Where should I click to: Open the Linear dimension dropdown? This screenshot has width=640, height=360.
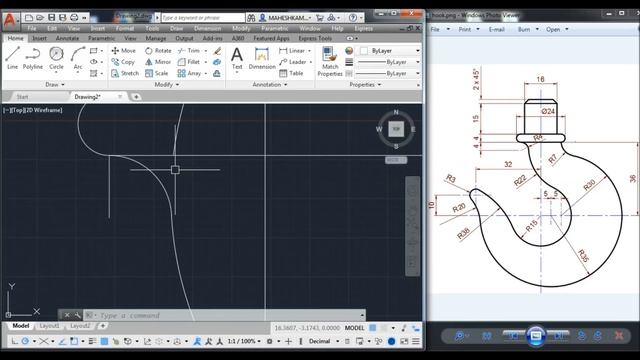click(309, 51)
